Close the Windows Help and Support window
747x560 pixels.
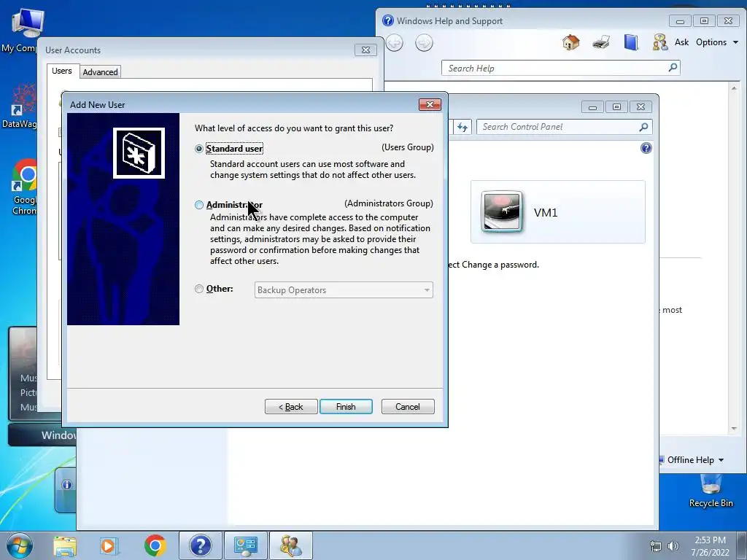point(729,21)
